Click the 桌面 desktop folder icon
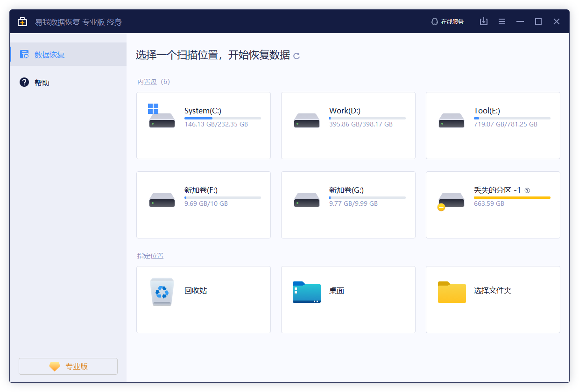 tap(306, 291)
